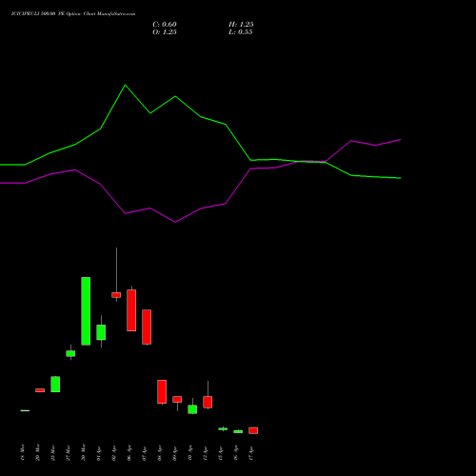Click the last red candle above 17 Apr
The height and width of the screenshot is (476, 476).
click(253, 430)
